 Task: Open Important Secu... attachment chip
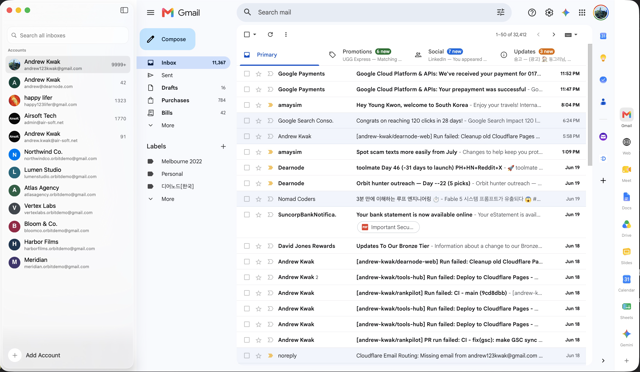388,227
